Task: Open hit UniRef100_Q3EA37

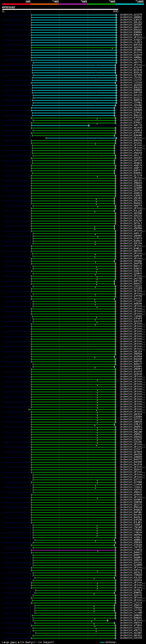Action: pos(131,20)
